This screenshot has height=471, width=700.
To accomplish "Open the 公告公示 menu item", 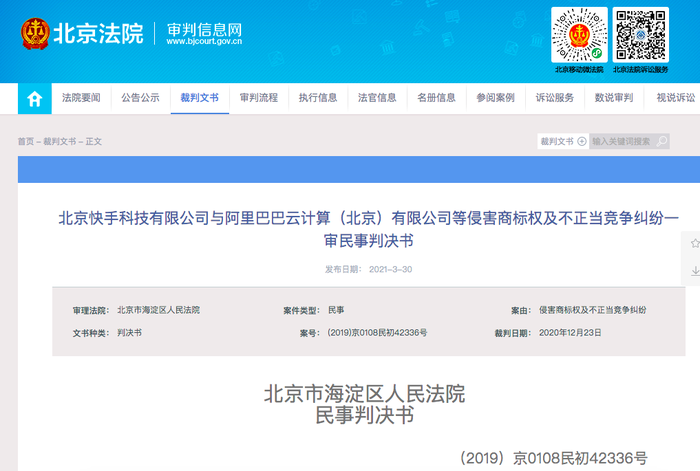I will [x=140, y=98].
